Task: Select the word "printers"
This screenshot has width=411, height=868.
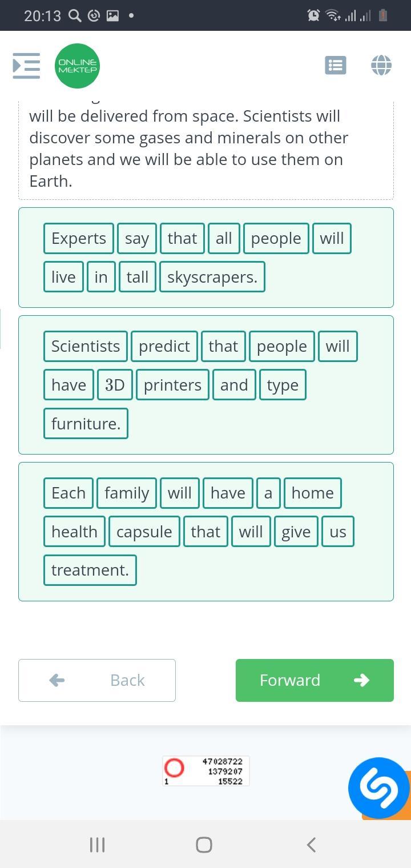Action: [x=172, y=385]
